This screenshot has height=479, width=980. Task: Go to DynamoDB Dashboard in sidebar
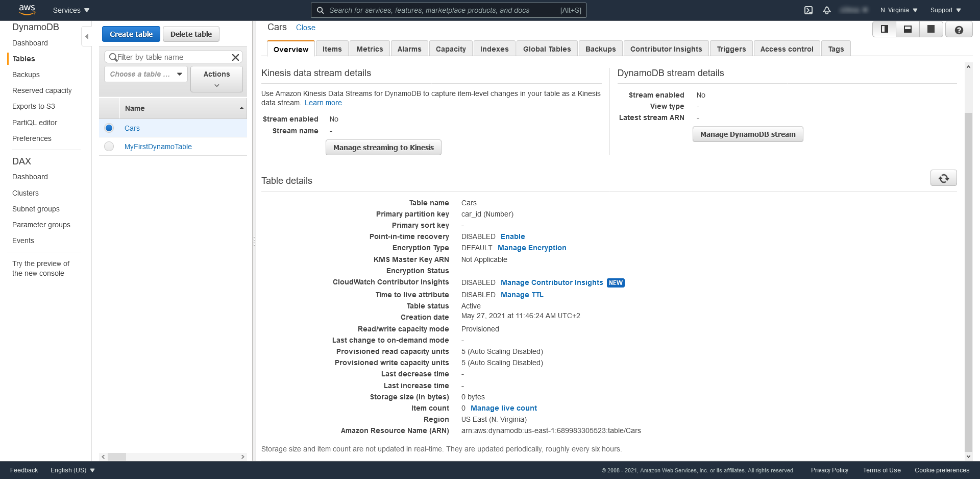tap(30, 43)
